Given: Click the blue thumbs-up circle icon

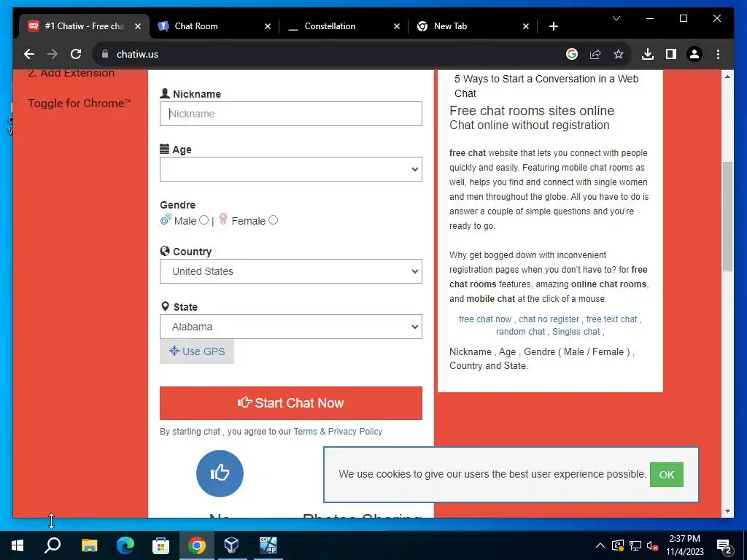Looking at the screenshot, I should point(220,473).
